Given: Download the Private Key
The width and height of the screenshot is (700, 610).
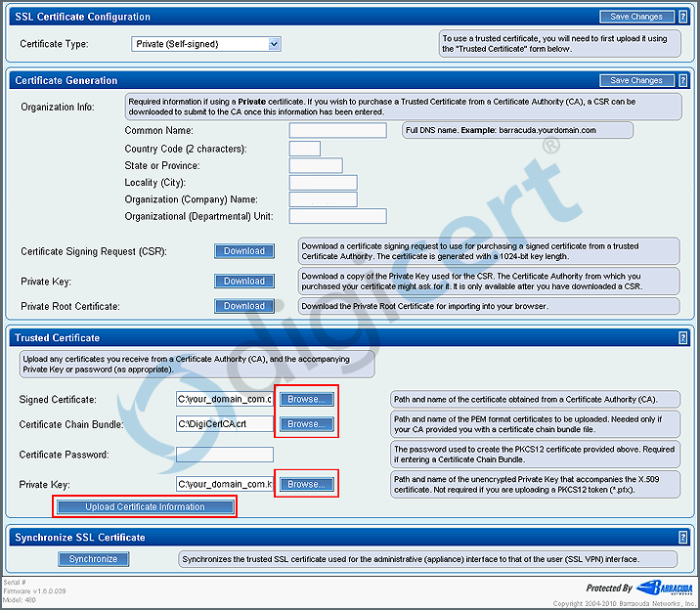Looking at the screenshot, I should [x=243, y=281].
